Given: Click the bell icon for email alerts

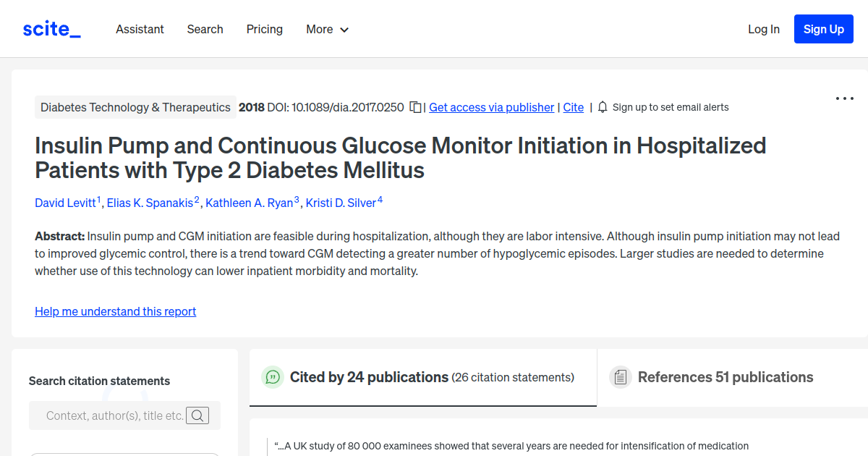Looking at the screenshot, I should pyautogui.click(x=603, y=107).
